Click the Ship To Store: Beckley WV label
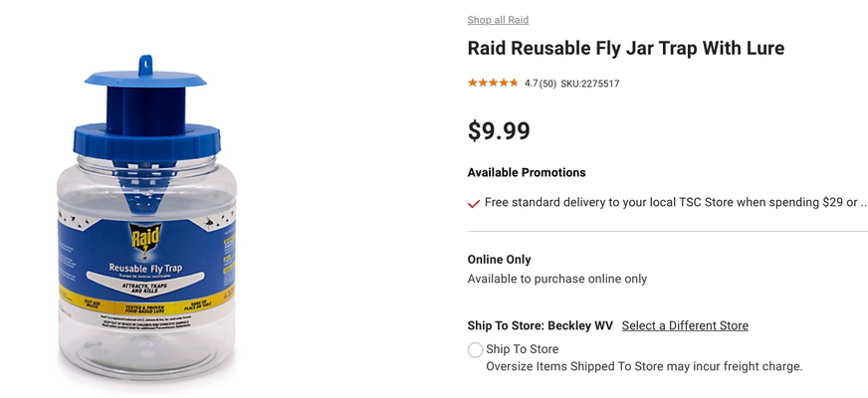 540,325
